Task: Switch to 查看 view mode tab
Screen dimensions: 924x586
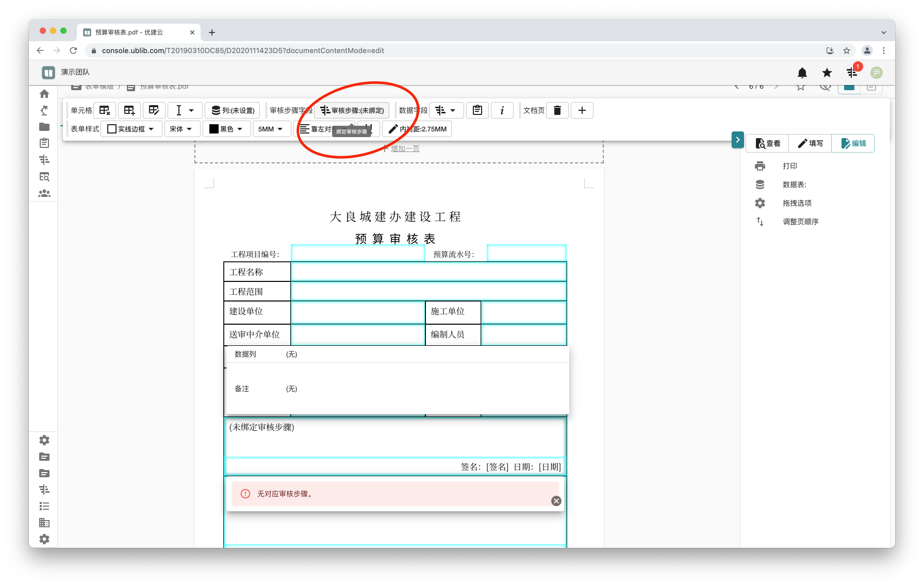Action: pos(767,143)
